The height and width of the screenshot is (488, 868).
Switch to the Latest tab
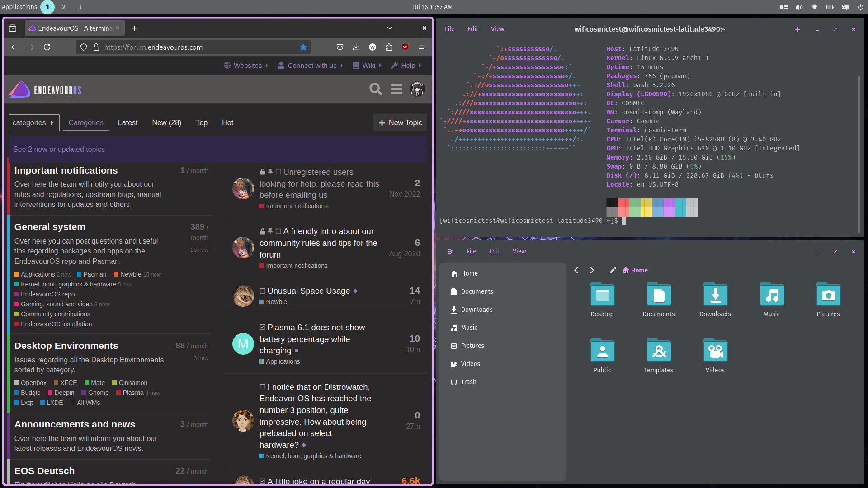coord(127,122)
